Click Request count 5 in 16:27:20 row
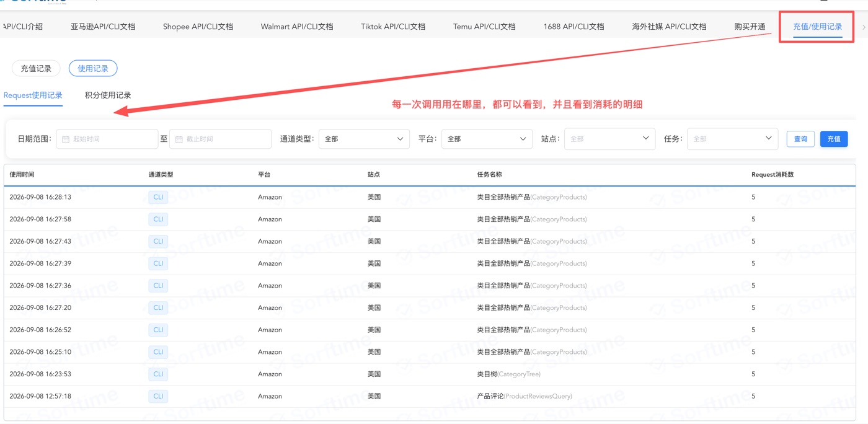Image resolution: width=868 pixels, height=424 pixels. (753, 308)
